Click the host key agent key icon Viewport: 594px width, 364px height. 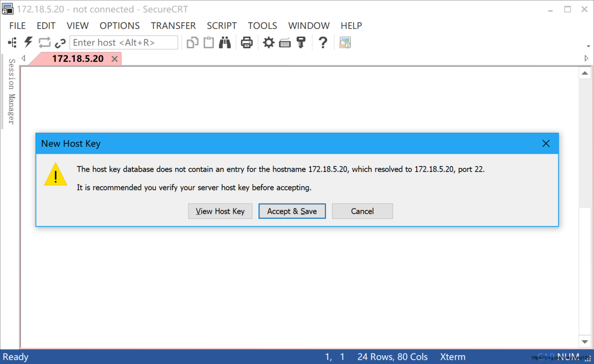301,42
